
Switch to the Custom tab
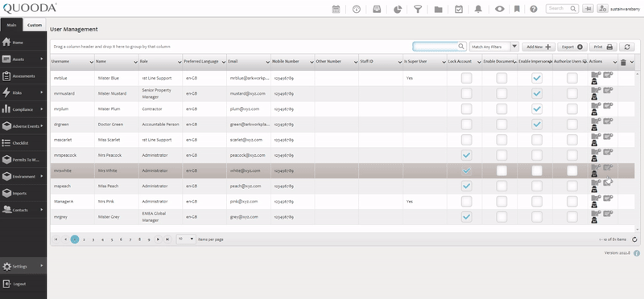click(x=35, y=25)
